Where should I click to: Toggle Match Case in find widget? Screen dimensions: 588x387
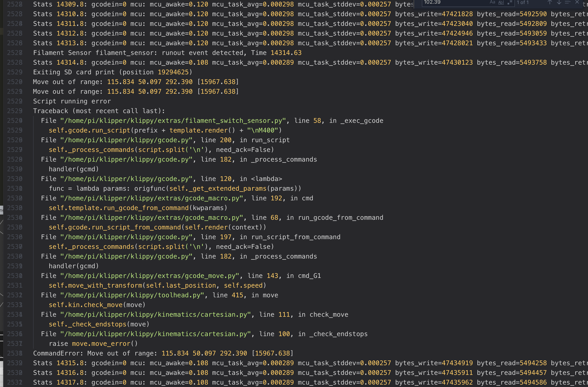tap(492, 2)
